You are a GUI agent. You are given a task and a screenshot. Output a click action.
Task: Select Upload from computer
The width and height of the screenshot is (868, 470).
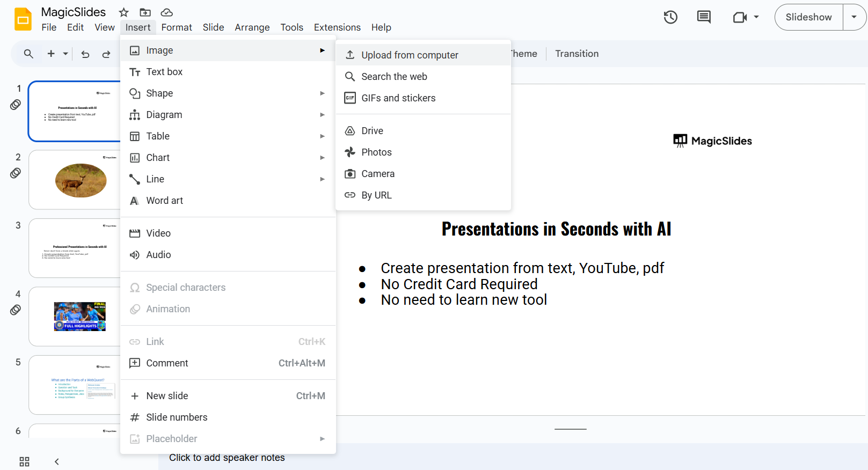(423, 55)
